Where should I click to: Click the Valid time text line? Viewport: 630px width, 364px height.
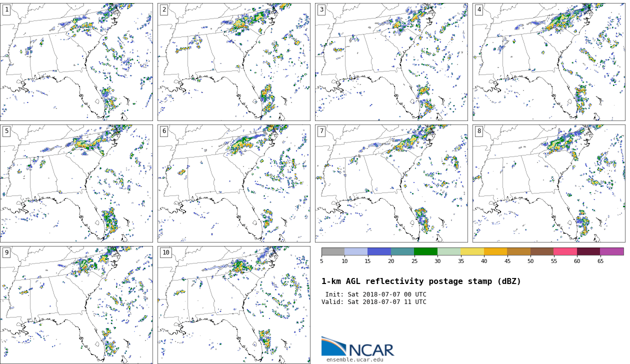click(x=374, y=302)
